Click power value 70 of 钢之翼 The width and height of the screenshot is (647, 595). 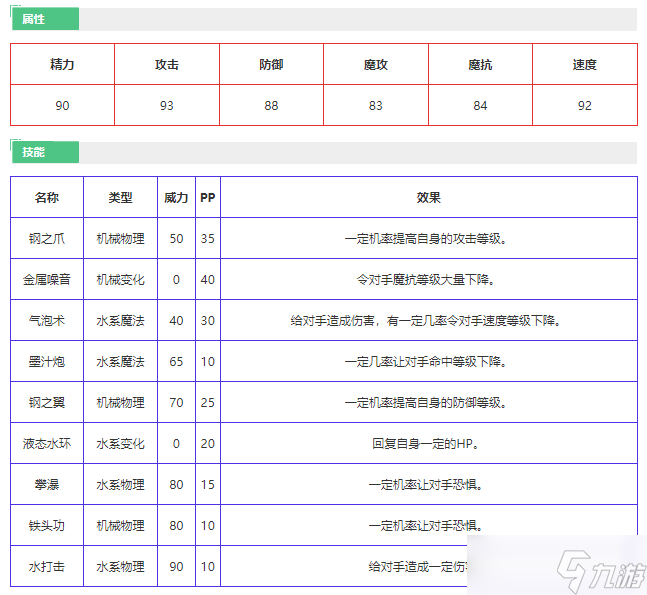176,402
